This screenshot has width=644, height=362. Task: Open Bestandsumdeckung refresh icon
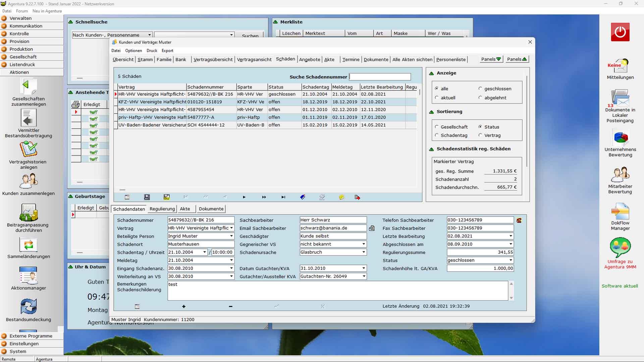29,307
